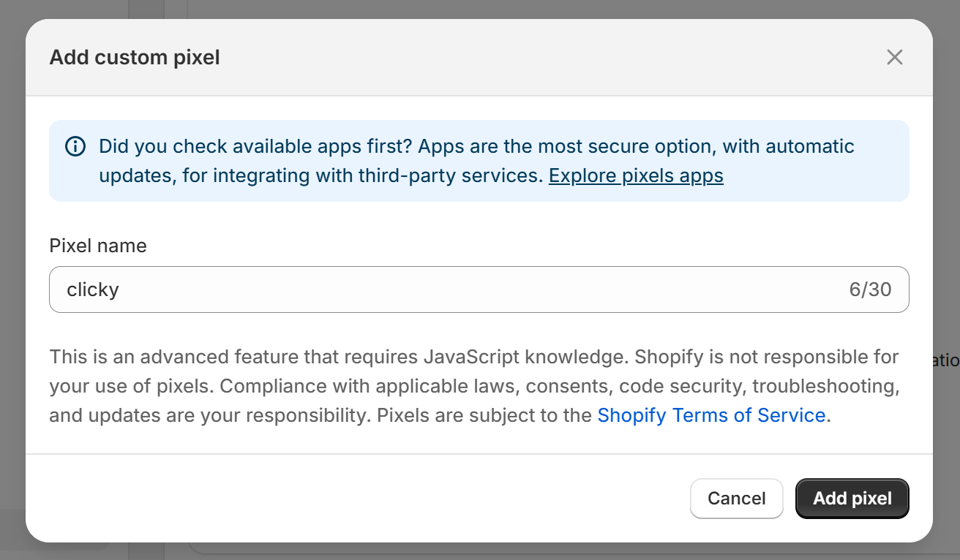Click the Add custom pixel title
The width and height of the screenshot is (960, 560).
click(135, 57)
